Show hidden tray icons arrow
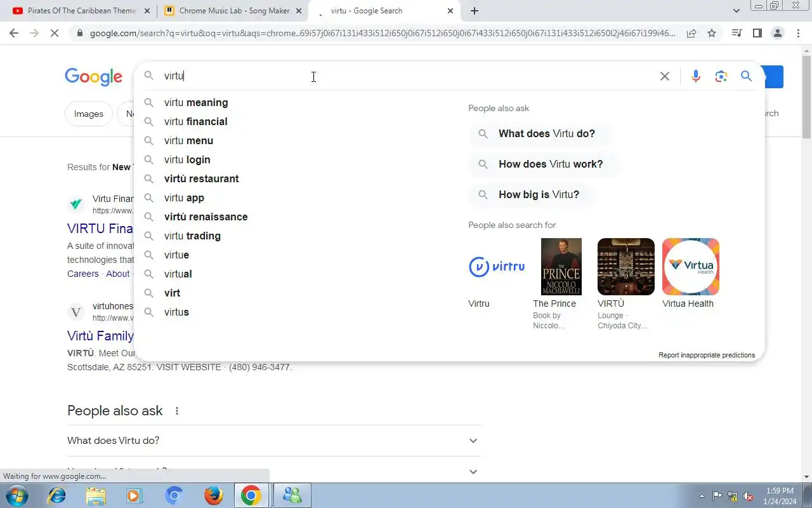 click(702, 496)
